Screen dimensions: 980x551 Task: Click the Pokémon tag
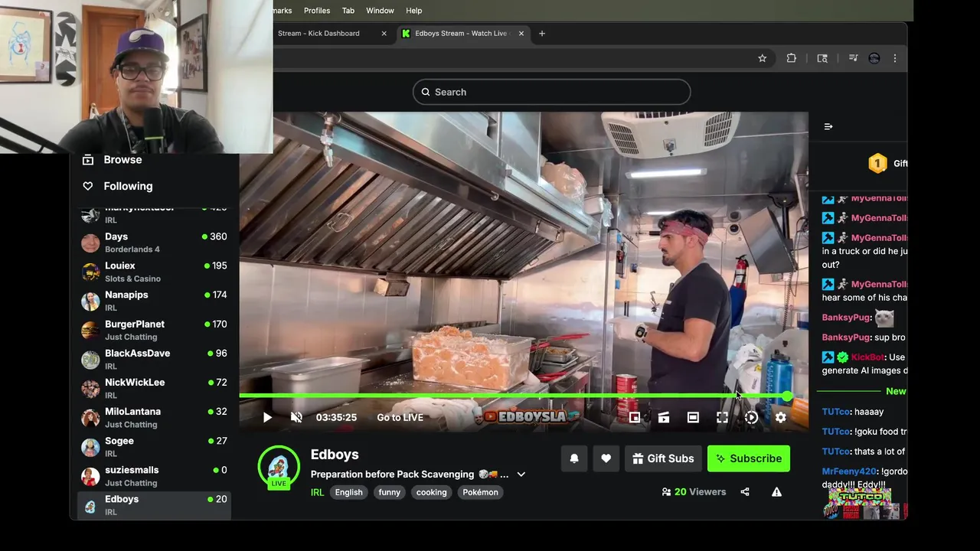(x=480, y=492)
